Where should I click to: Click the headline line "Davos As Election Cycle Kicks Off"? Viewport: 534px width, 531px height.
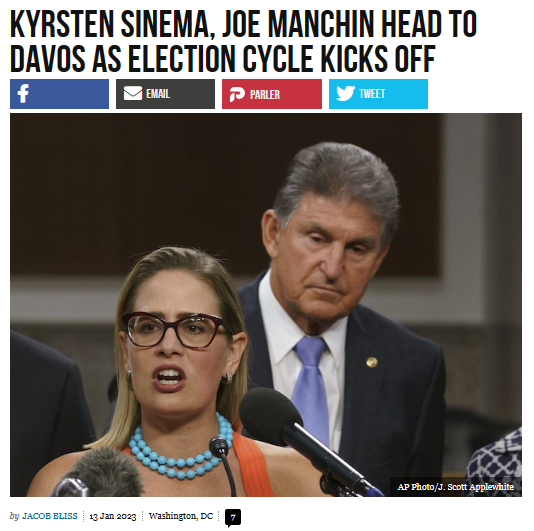pyautogui.click(x=223, y=59)
